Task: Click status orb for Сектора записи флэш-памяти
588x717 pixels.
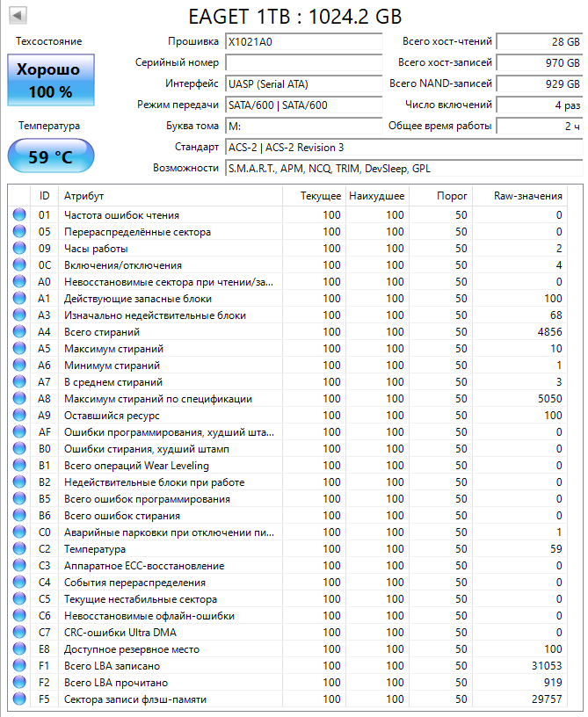Action: (19, 699)
